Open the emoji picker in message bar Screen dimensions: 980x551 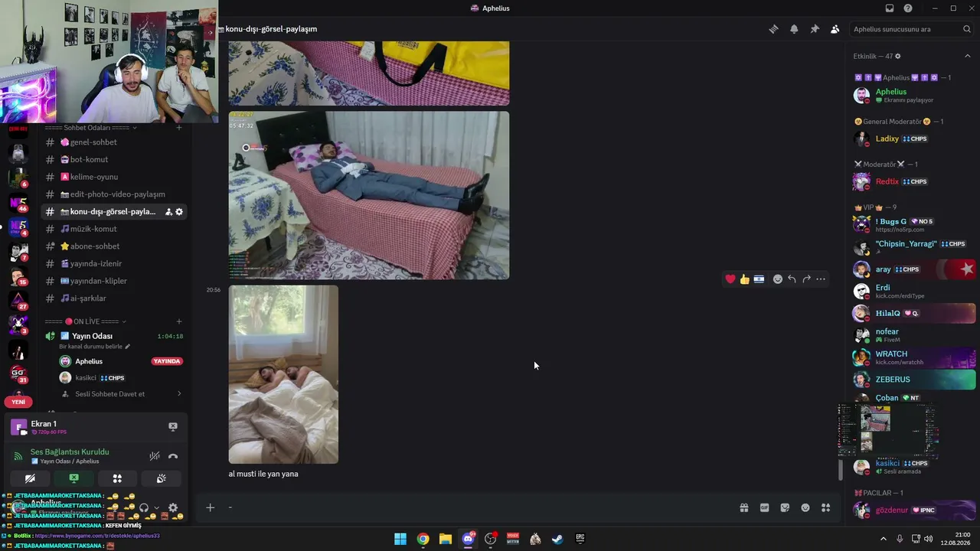coord(805,507)
